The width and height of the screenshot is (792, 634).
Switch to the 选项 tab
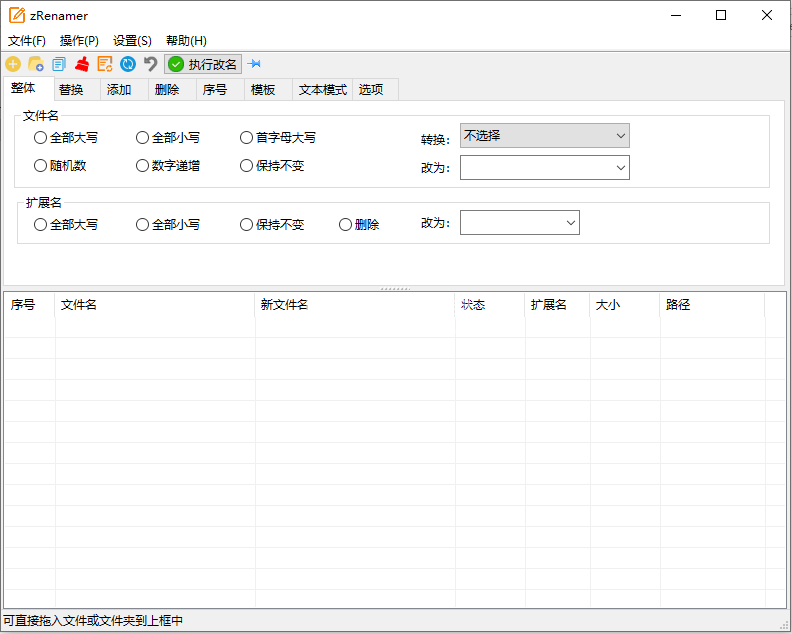click(x=375, y=89)
